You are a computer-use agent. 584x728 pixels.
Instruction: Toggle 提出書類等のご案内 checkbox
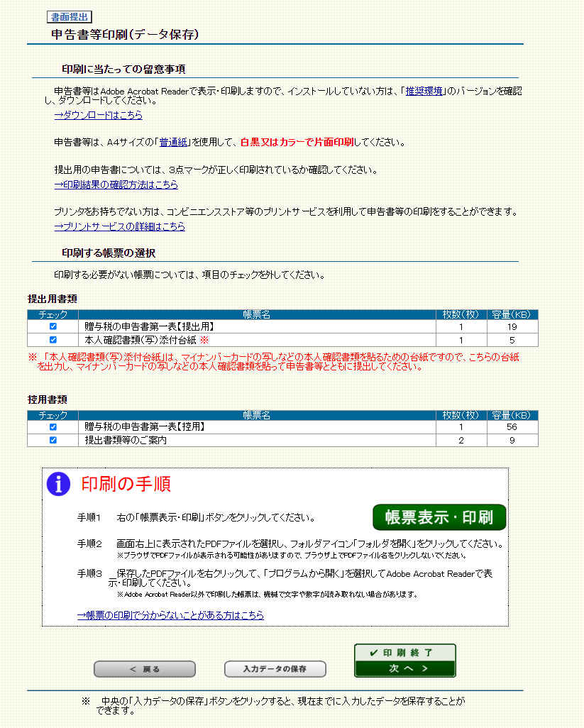(53, 440)
